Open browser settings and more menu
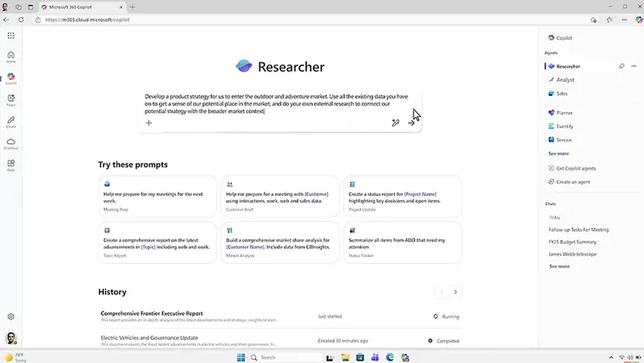 click(x=625, y=20)
